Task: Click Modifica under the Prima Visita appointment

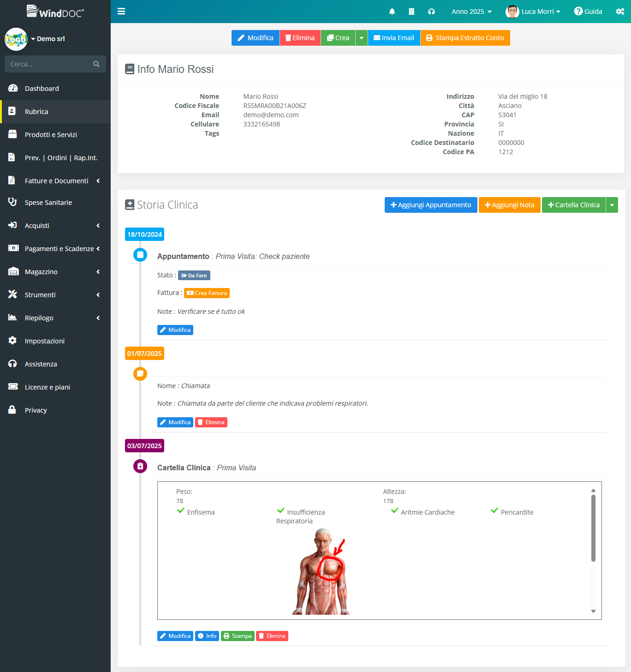Action: [175, 330]
